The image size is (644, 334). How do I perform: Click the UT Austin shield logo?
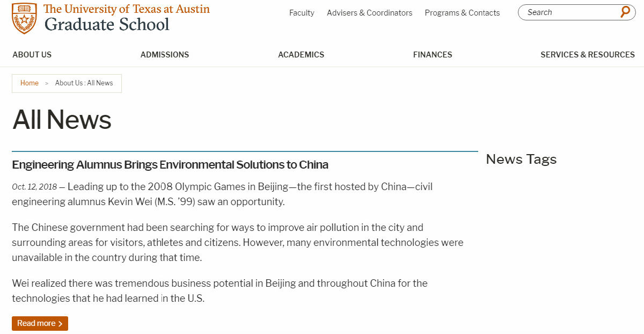coord(24,18)
